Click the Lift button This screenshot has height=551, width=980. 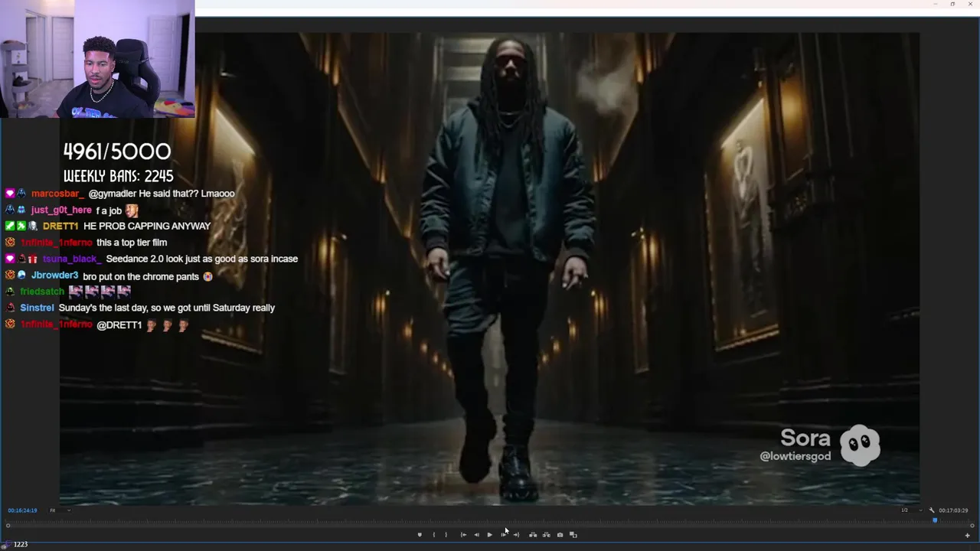tap(533, 535)
